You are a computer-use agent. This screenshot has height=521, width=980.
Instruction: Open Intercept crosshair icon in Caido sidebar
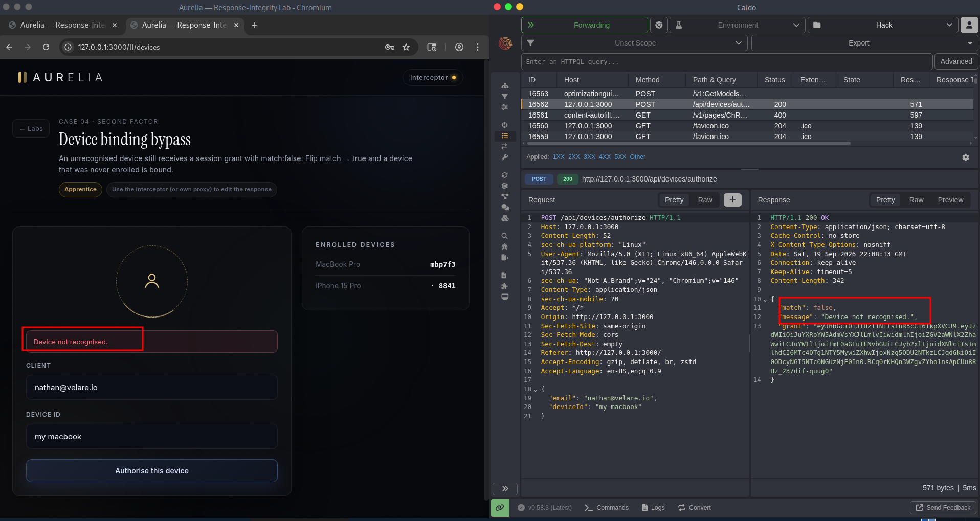505,125
